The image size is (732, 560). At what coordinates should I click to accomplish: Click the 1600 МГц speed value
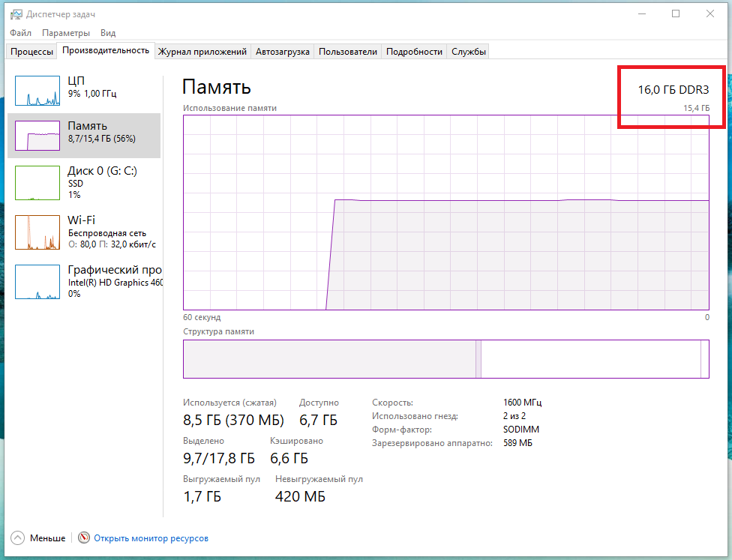coord(523,403)
